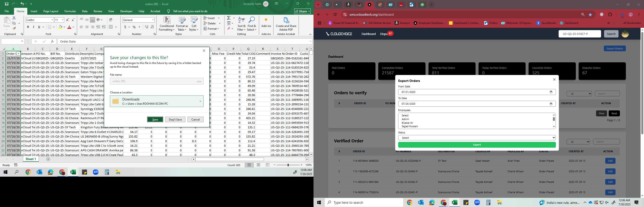Open the File menu in Excel
The image size is (644, 207).
7,11
